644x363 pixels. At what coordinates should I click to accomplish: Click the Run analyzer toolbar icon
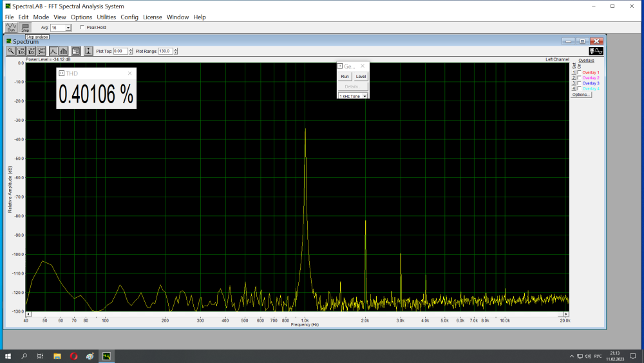tap(11, 28)
